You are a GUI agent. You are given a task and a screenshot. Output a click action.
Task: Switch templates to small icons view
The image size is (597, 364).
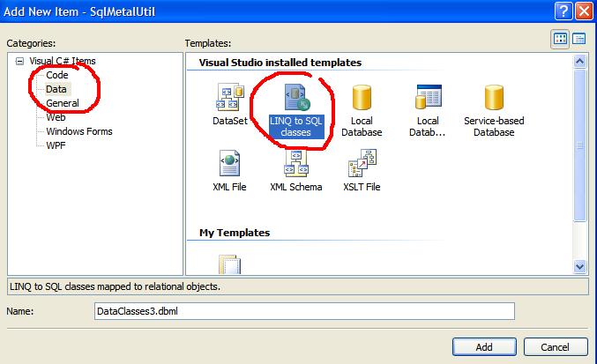578,39
